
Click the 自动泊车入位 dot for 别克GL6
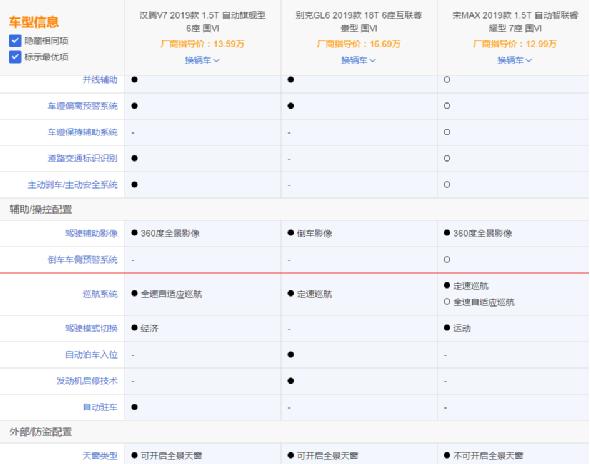[x=290, y=354]
